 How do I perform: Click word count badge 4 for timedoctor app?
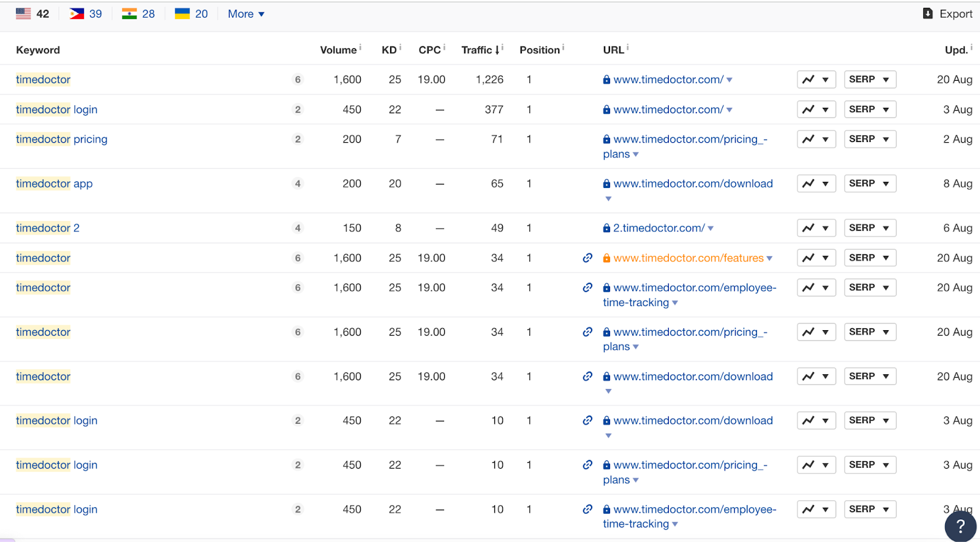click(298, 184)
